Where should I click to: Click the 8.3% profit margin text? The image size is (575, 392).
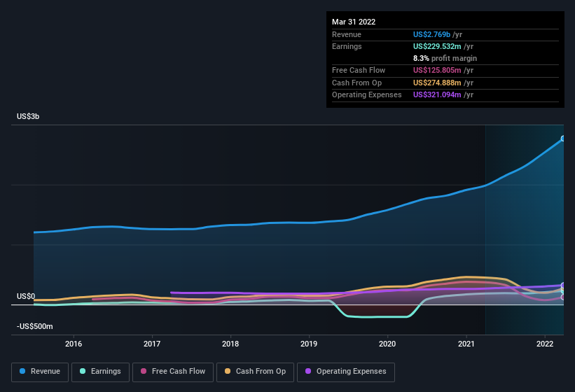pyautogui.click(x=445, y=58)
